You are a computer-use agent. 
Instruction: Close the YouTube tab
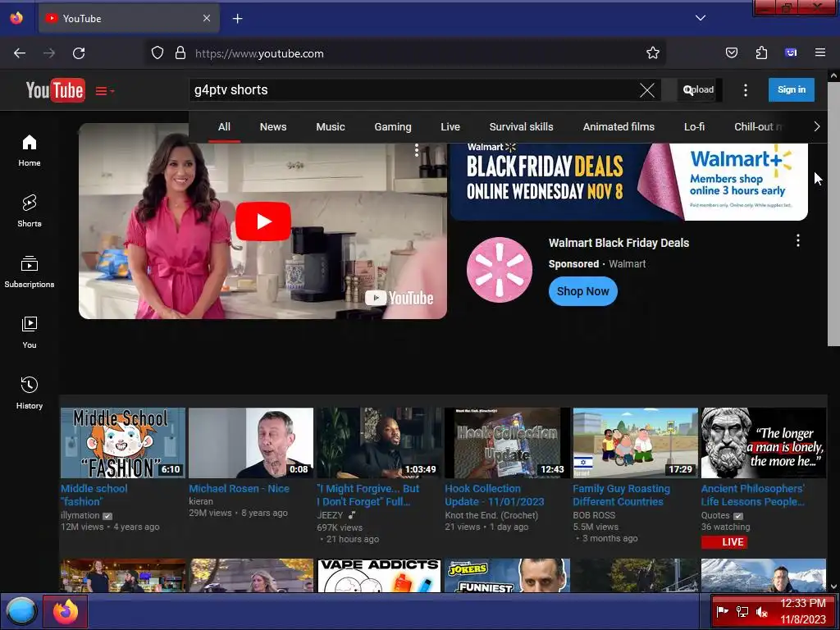[x=207, y=18]
